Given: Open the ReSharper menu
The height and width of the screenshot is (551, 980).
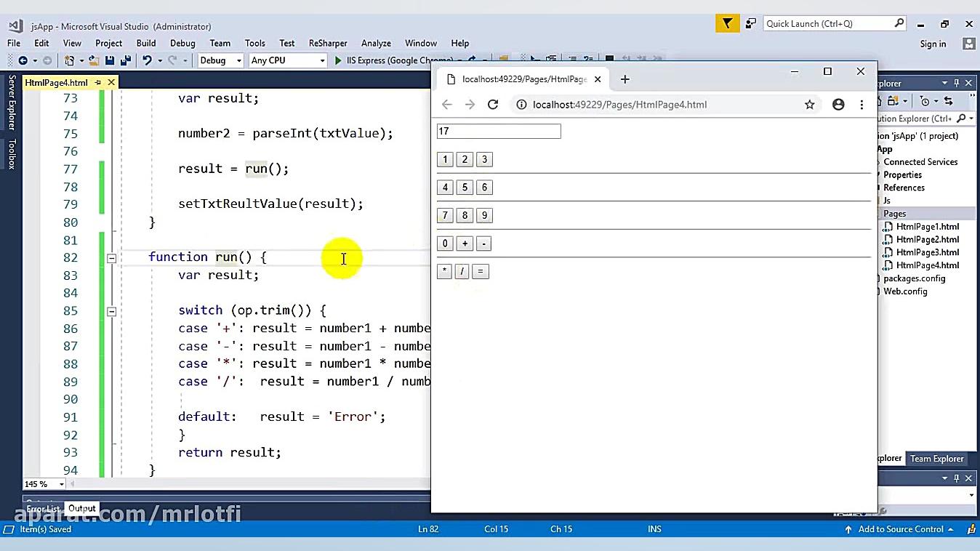Looking at the screenshot, I should pyautogui.click(x=328, y=43).
